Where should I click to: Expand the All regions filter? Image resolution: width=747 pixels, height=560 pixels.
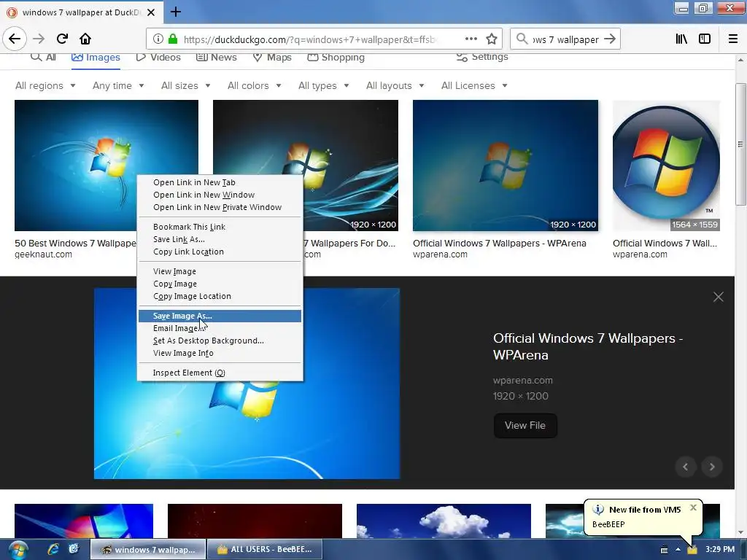tap(45, 86)
